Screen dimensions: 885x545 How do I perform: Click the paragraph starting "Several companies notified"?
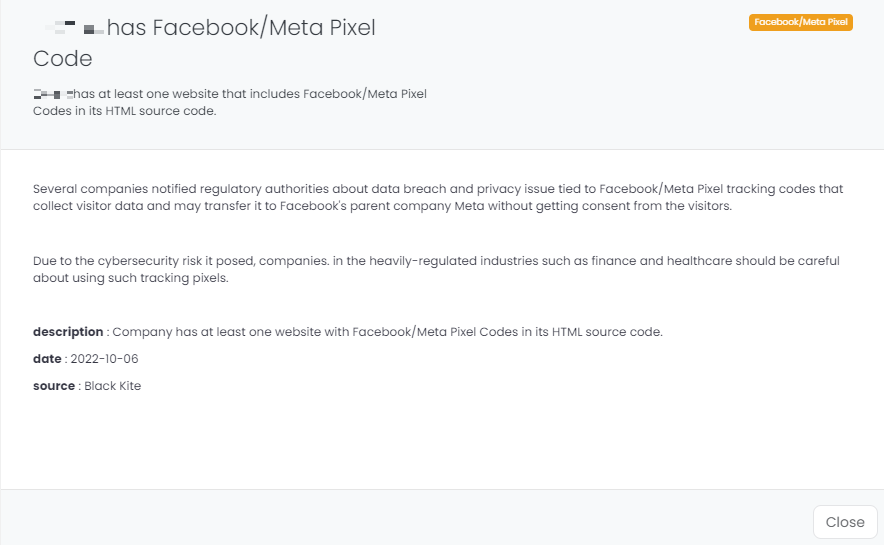(x=438, y=189)
